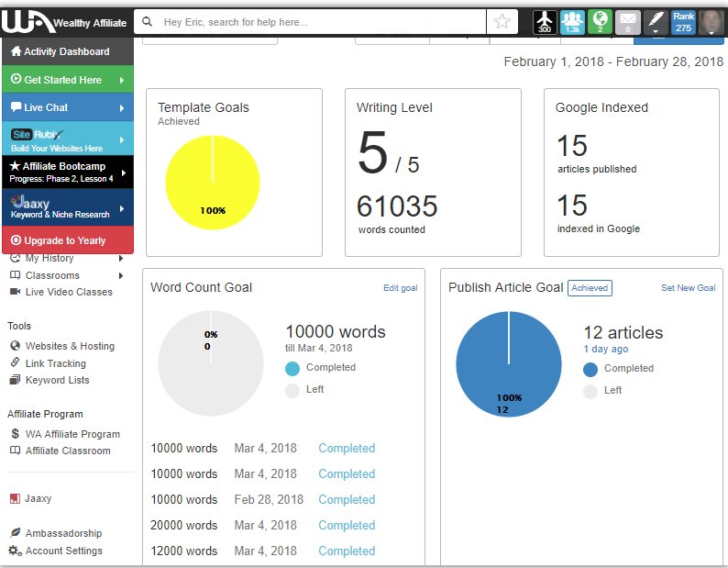This screenshot has width=728, height=568.
Task: Open the green globe notifications icon
Action: point(600,22)
